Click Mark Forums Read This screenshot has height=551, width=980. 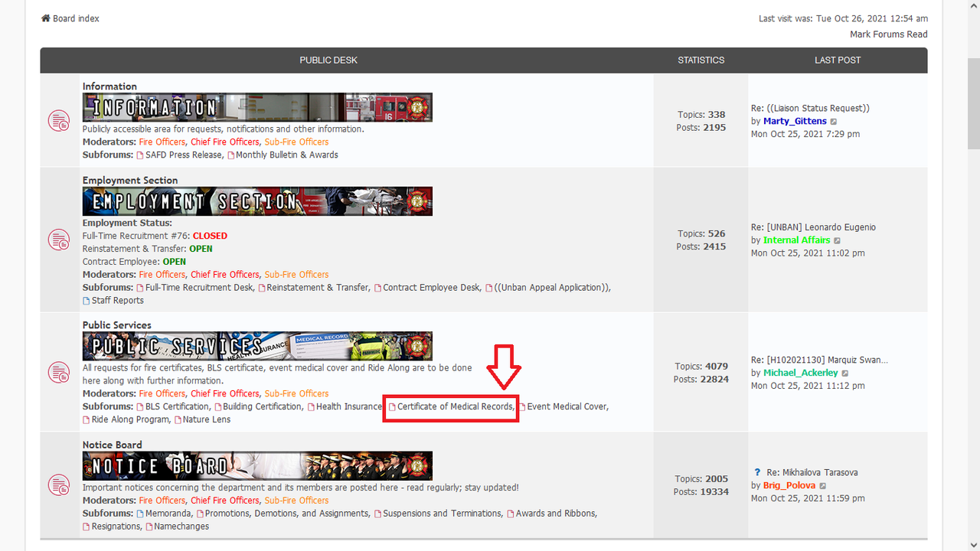889,34
